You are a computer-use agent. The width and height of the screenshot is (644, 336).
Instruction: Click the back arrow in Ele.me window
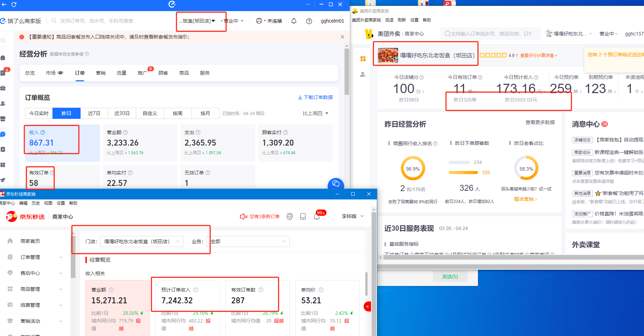(x=4, y=5)
